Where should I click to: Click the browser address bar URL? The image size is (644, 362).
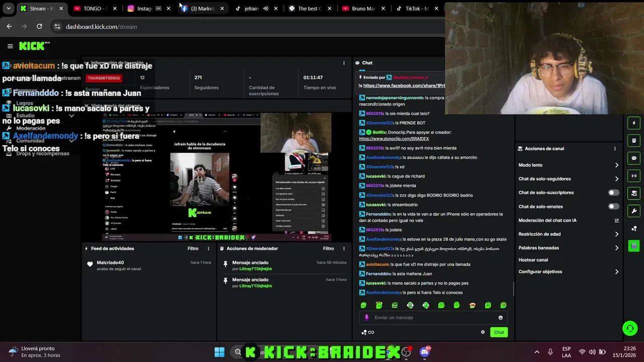(x=101, y=27)
